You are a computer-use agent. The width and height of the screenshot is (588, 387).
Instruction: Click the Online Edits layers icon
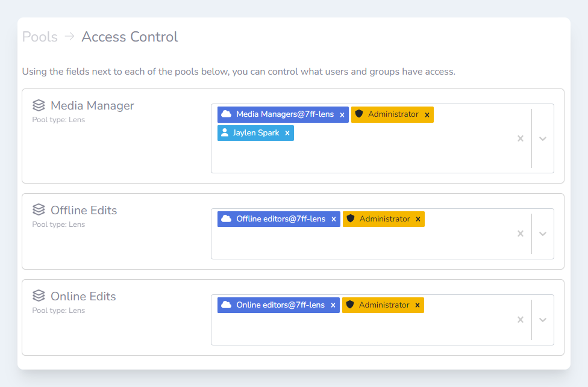(x=39, y=296)
